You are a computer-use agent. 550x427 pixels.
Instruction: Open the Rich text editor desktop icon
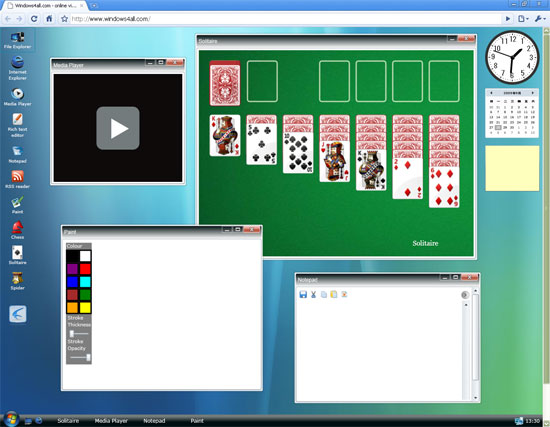18,125
